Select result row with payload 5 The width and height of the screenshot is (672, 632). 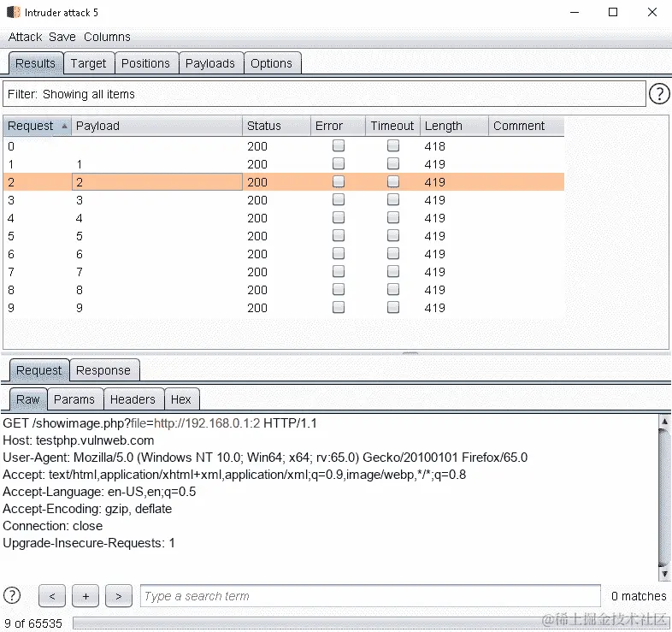[283, 236]
